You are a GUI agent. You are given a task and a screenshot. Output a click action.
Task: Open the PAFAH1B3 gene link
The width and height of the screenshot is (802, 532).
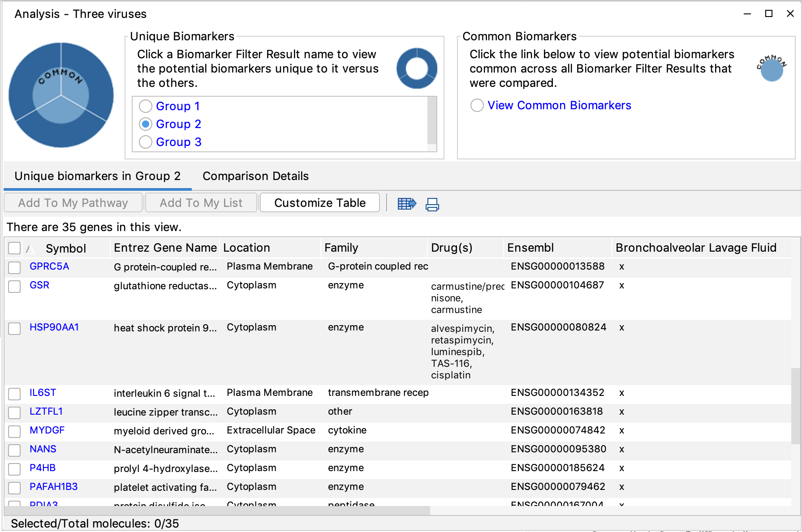tap(54, 487)
